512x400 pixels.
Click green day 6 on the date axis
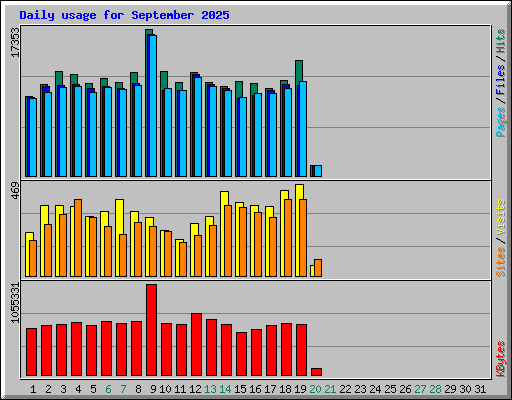coord(108,389)
